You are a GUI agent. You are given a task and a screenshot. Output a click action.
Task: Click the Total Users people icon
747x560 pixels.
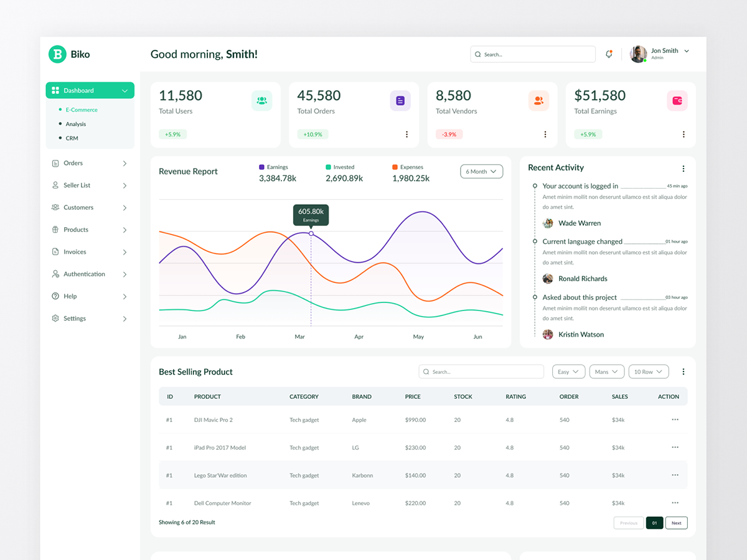(261, 101)
